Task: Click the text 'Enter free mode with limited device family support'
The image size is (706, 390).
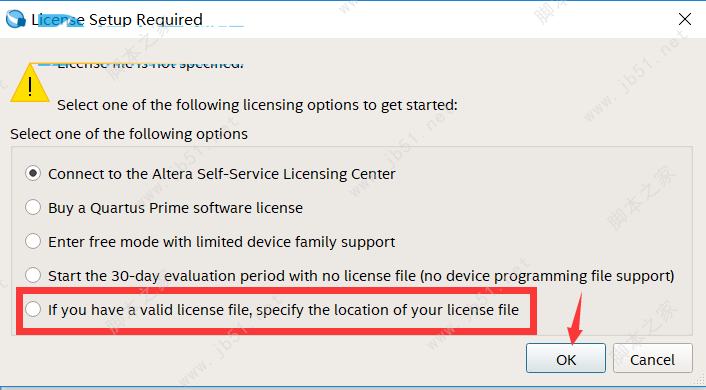Action: pos(222,242)
